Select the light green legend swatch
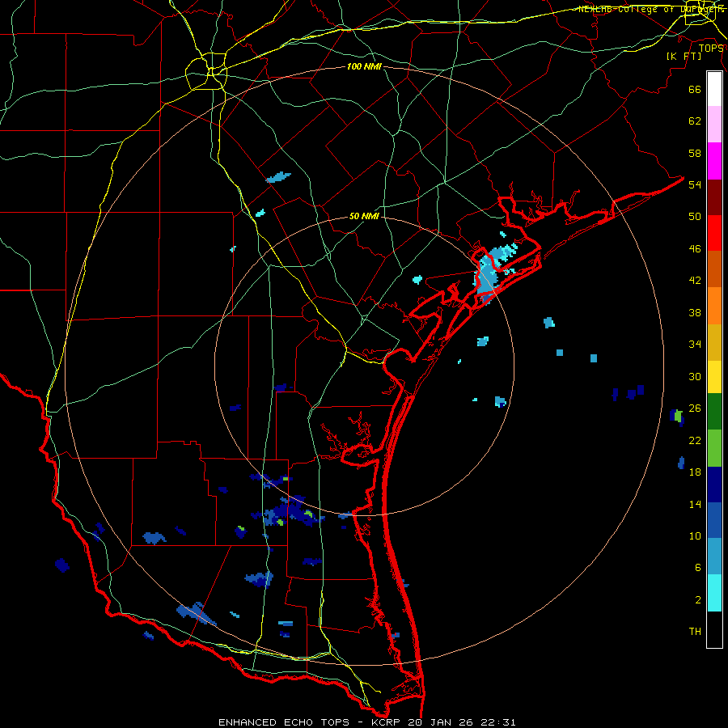728x728 pixels. point(714,448)
